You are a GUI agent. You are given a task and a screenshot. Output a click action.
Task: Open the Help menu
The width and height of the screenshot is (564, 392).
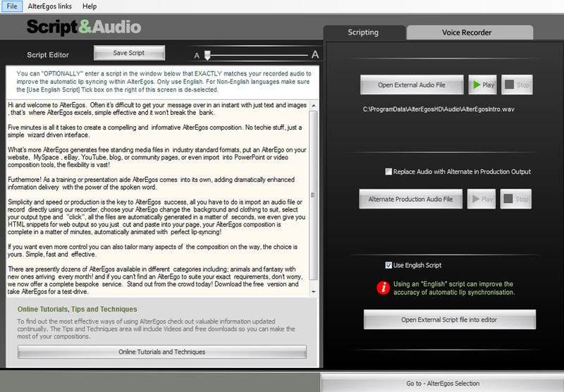point(90,6)
